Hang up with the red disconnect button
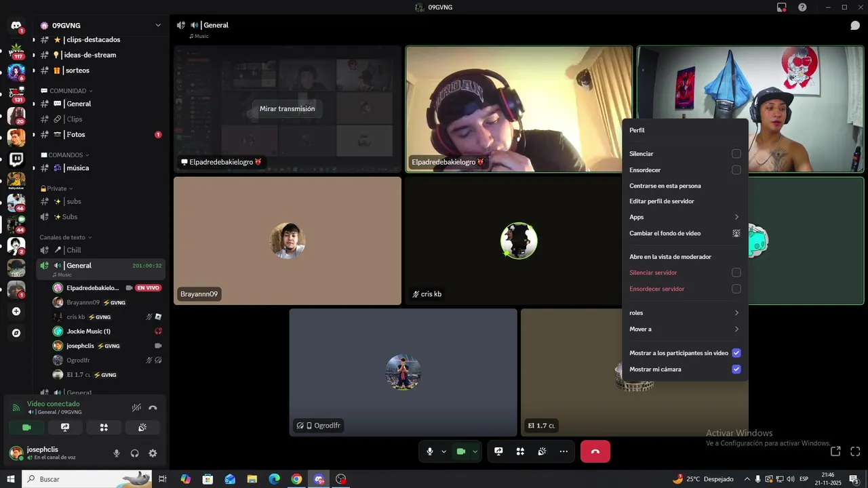 point(595,451)
